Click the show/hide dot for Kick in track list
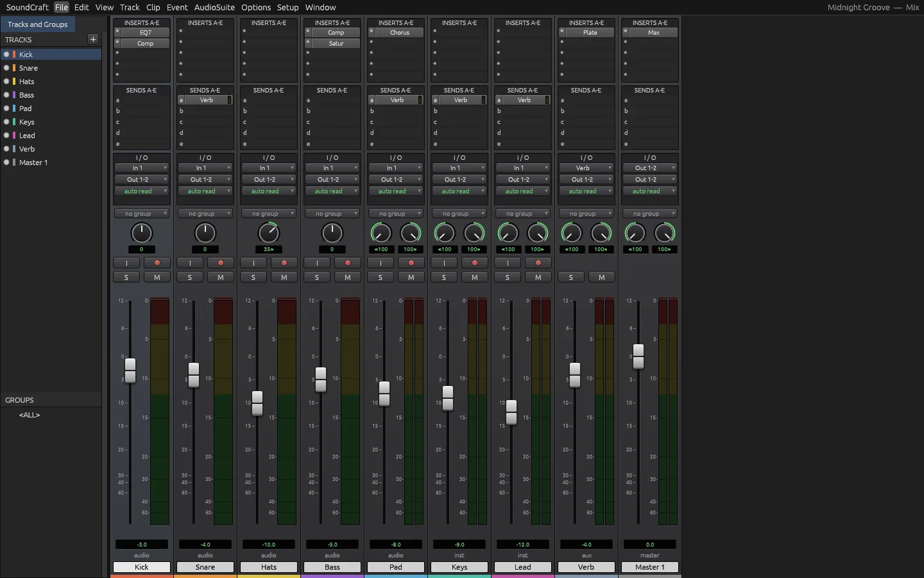 click(x=6, y=55)
